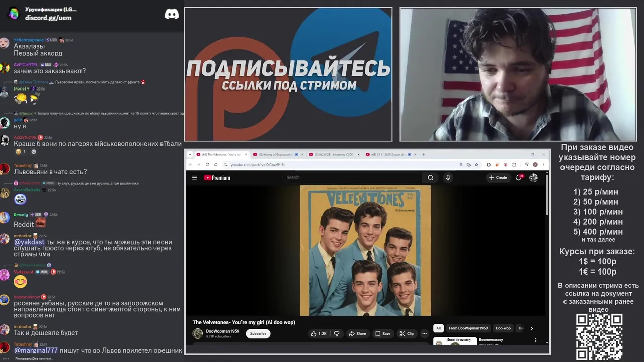Click the browser address bar URL
644x362 pixels.
258,165
